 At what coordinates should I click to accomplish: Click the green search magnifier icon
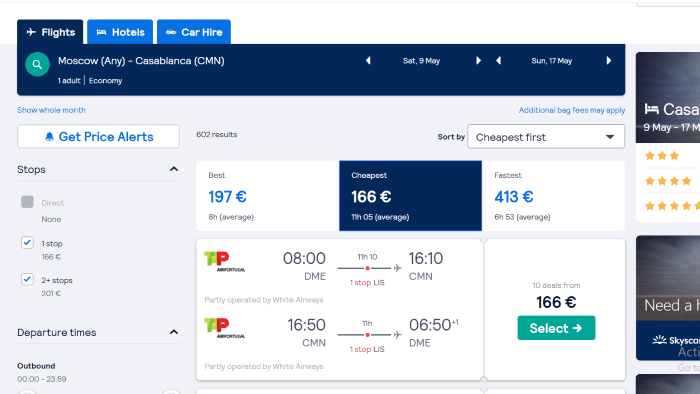click(37, 64)
